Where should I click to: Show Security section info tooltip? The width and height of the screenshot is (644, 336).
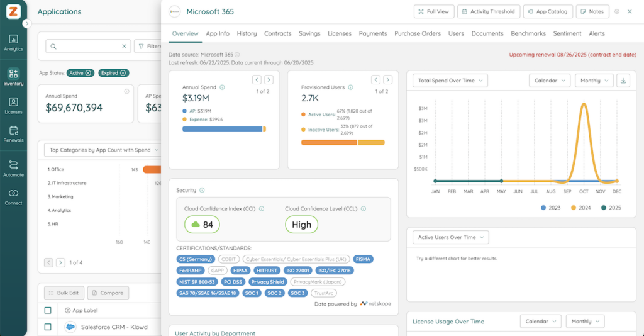tap(202, 190)
